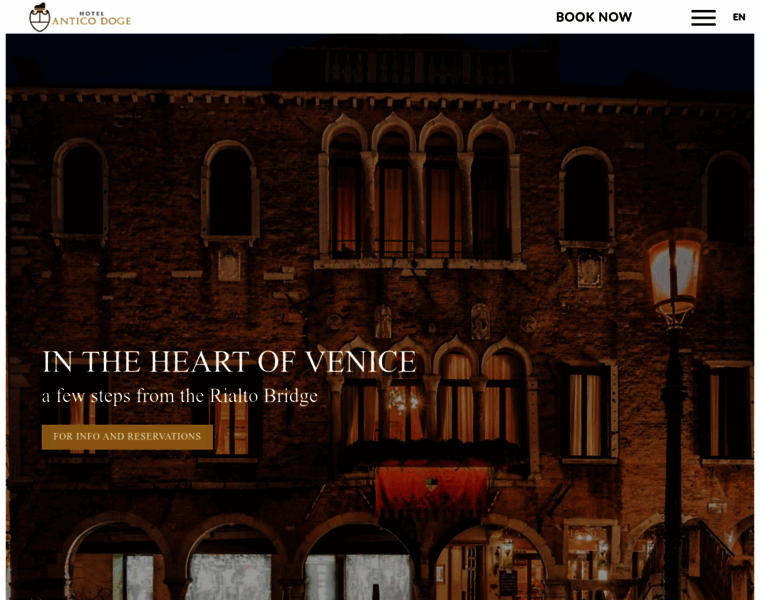Click the For Info and Reservations button
Screen dimensions: 760x600
coord(127,437)
